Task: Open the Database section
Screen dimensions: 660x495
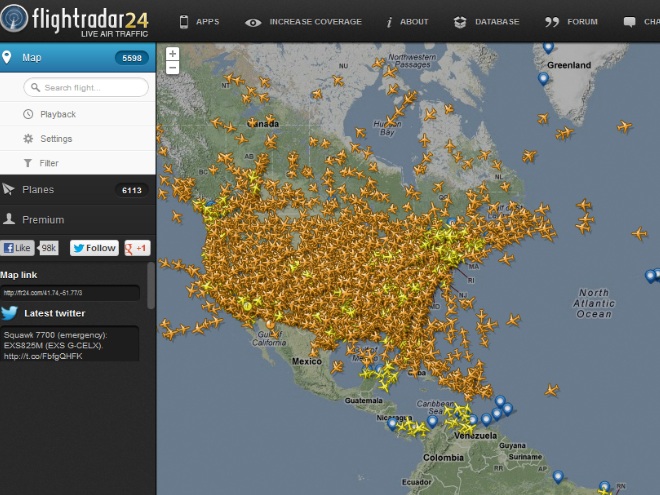Action: coord(486,21)
